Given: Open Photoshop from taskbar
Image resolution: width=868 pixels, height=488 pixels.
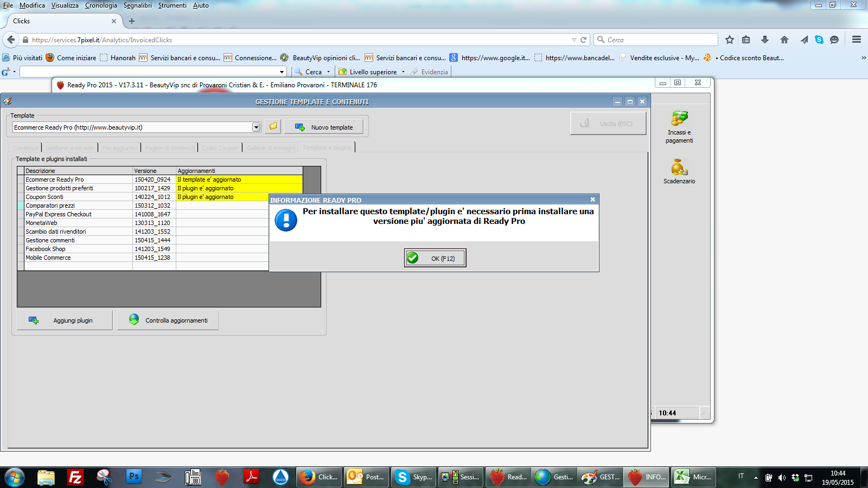Looking at the screenshot, I should point(133,477).
